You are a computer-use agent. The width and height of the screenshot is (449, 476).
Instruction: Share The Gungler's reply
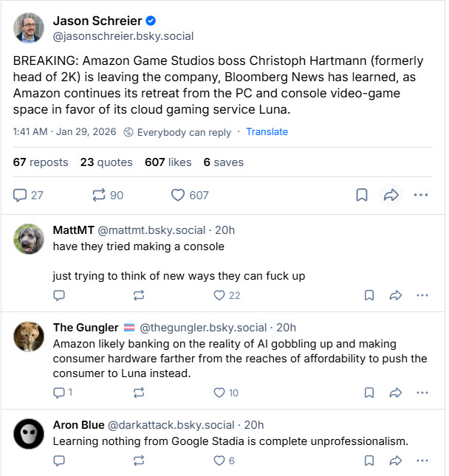coord(395,393)
